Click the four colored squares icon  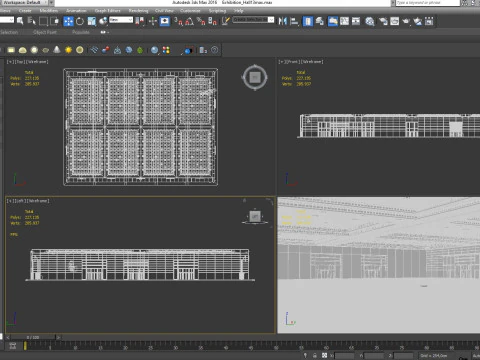(x=166, y=50)
